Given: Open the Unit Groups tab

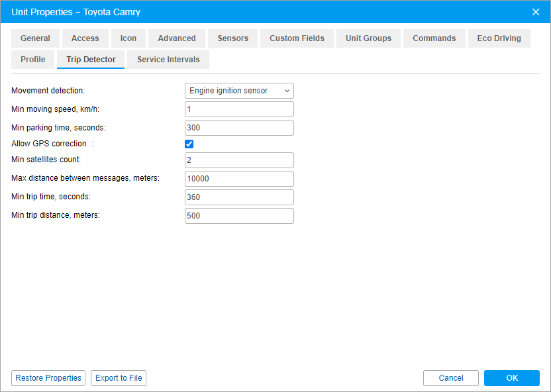Looking at the screenshot, I should (368, 38).
